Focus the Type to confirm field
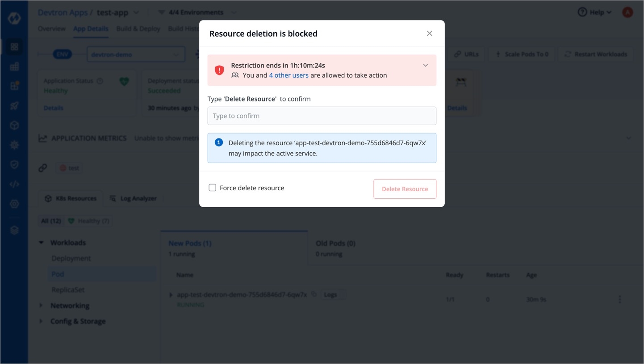This screenshot has width=644, height=364. [322, 116]
